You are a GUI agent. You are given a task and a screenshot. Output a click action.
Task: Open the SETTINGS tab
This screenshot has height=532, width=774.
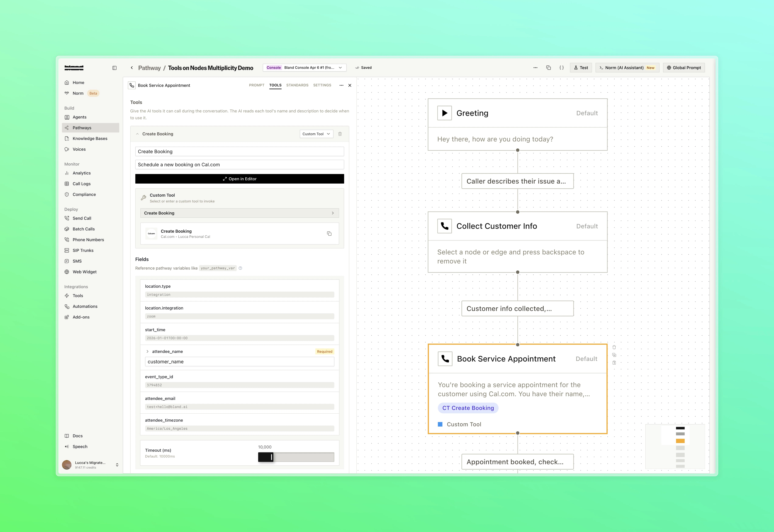(322, 85)
